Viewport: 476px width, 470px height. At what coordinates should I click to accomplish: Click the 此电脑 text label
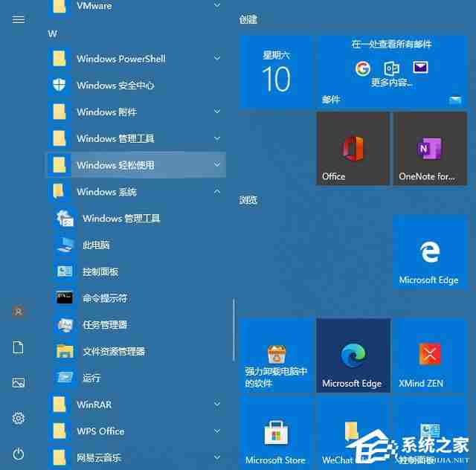click(96, 245)
